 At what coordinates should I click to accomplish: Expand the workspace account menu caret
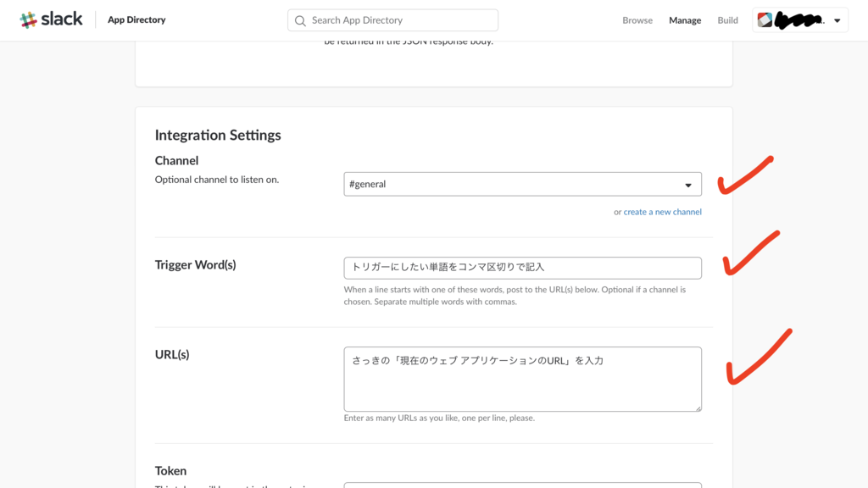(837, 20)
